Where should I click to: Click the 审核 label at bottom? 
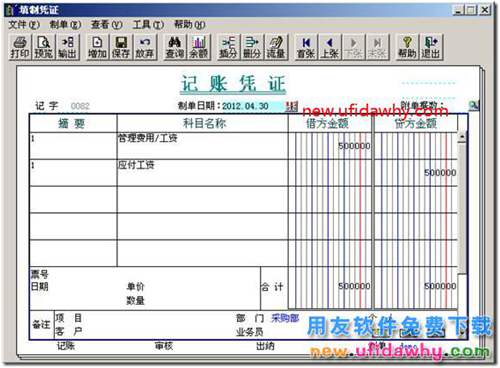(x=164, y=346)
